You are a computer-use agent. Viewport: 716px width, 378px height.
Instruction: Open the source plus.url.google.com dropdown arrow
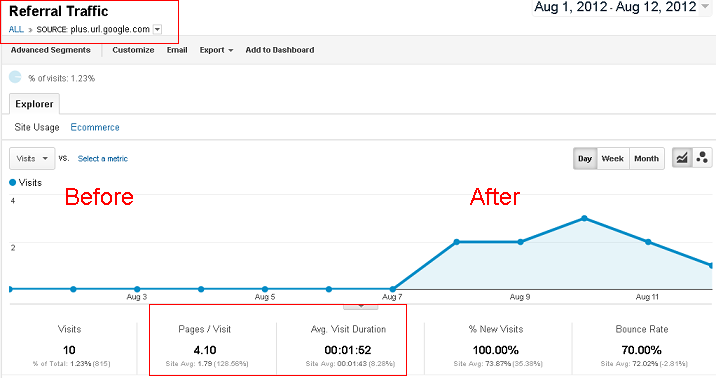coord(157,29)
